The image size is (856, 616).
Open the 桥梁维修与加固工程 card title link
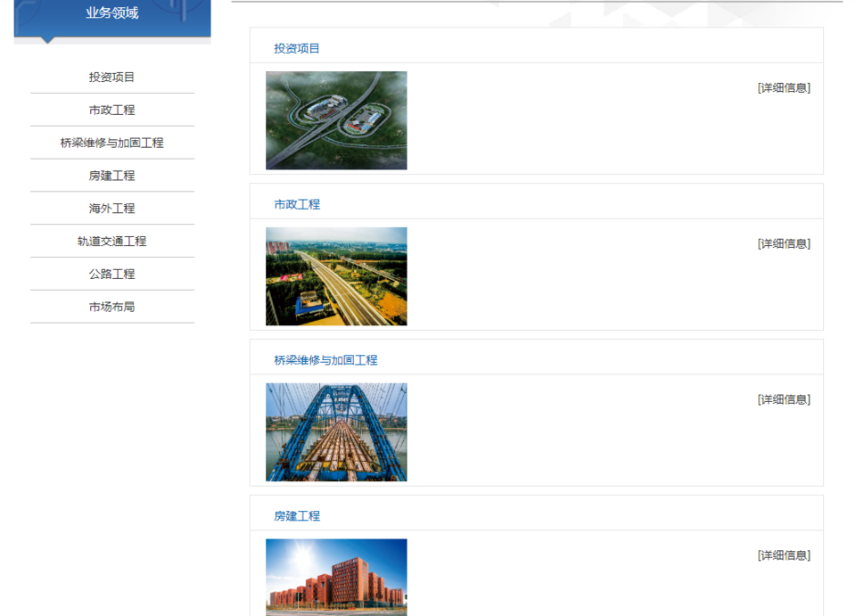point(325,360)
